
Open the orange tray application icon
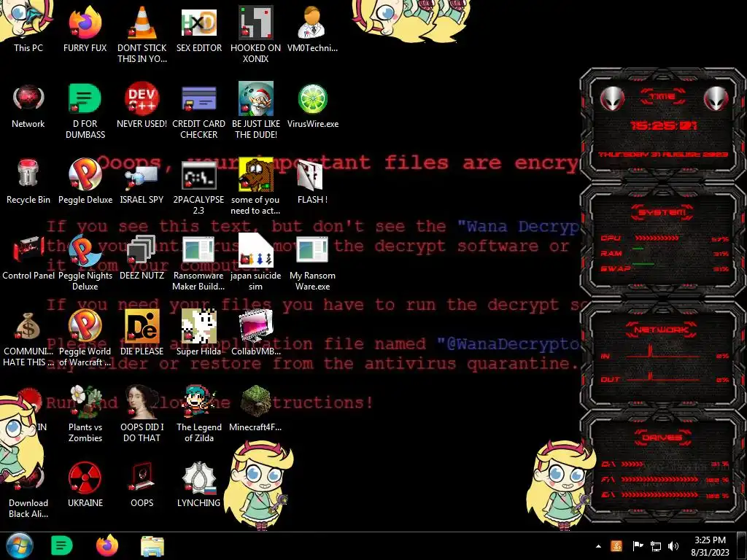click(616, 546)
